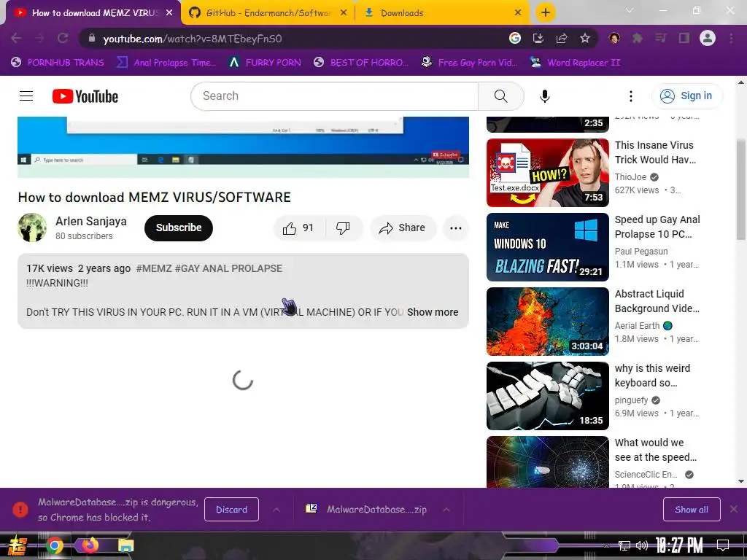The width and height of the screenshot is (747, 560).
Task: Click the search magnifier button
Action: click(x=500, y=96)
